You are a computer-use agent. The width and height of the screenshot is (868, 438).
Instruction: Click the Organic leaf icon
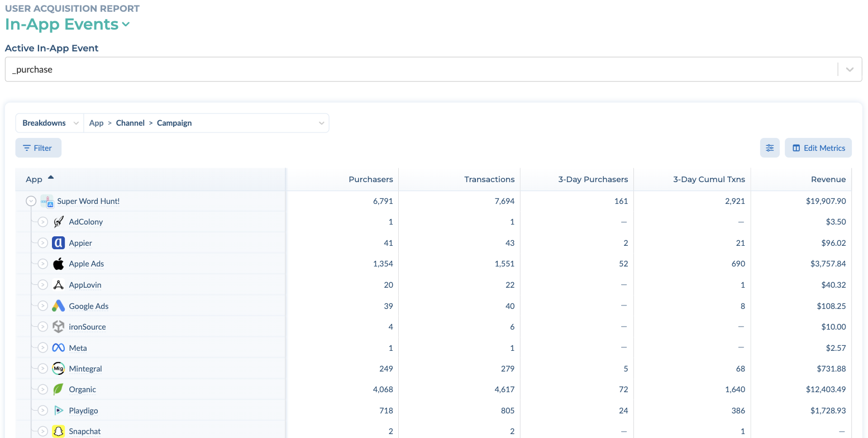(59, 389)
